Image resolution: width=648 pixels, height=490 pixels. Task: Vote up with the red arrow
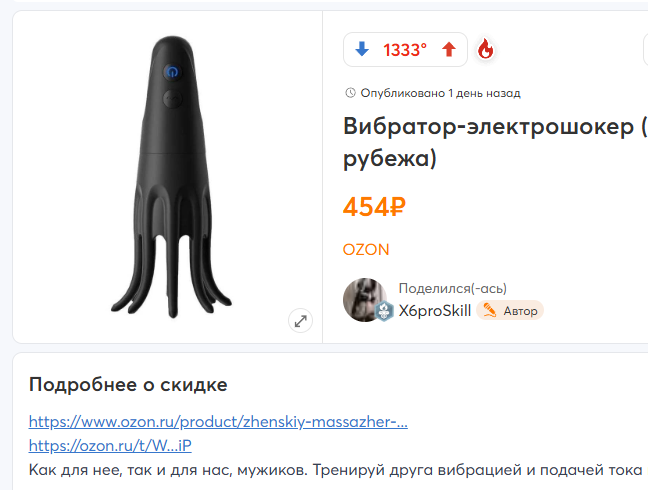pyautogui.click(x=449, y=49)
